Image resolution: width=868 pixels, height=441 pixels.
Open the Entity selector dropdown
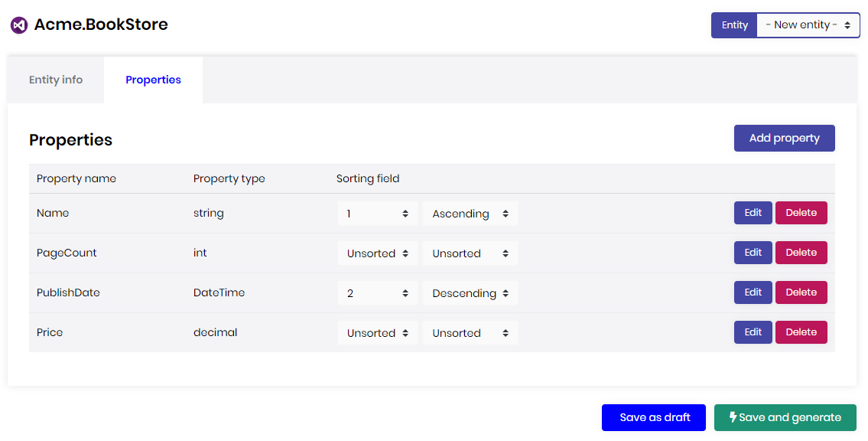click(x=808, y=25)
